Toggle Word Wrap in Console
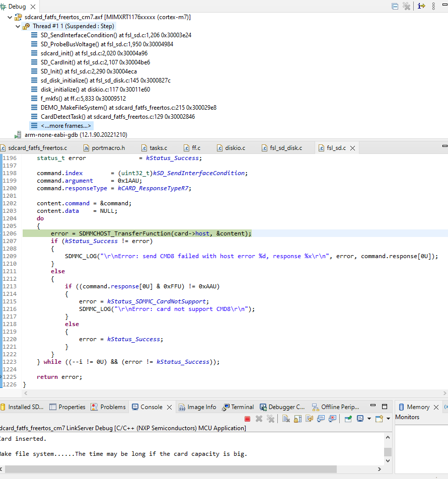Image resolution: width=448 pixels, height=479 pixels. 309,419
